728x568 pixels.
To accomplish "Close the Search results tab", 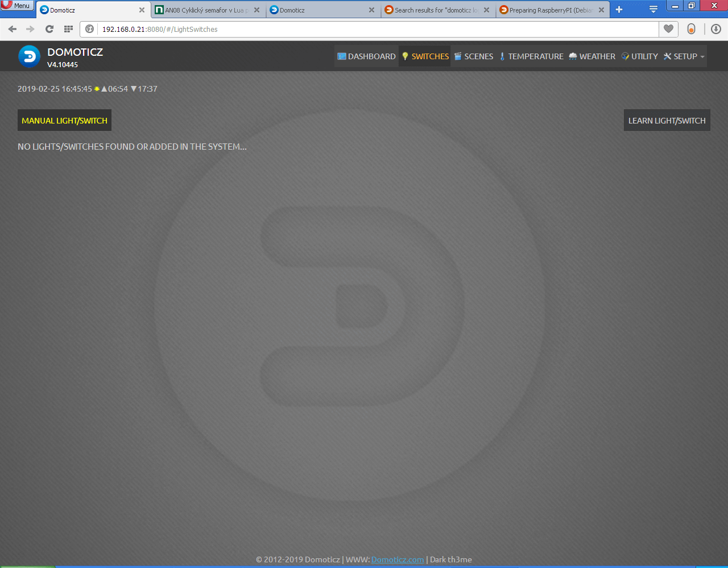I will point(487,10).
